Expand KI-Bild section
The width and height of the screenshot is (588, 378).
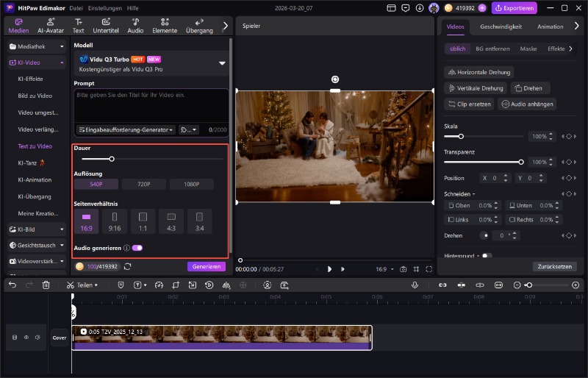37,229
